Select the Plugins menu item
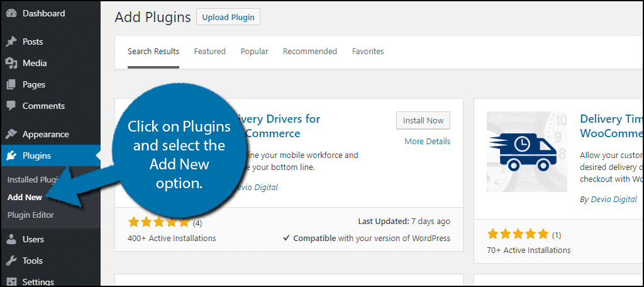 [50, 156]
